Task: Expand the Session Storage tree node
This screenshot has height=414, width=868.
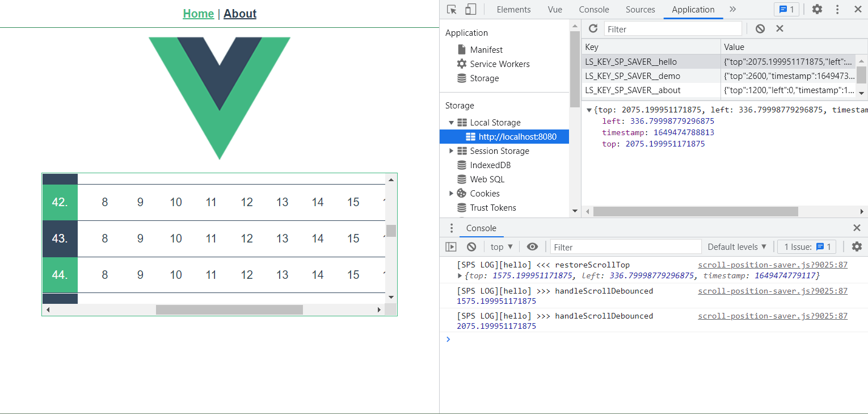Action: tap(452, 151)
